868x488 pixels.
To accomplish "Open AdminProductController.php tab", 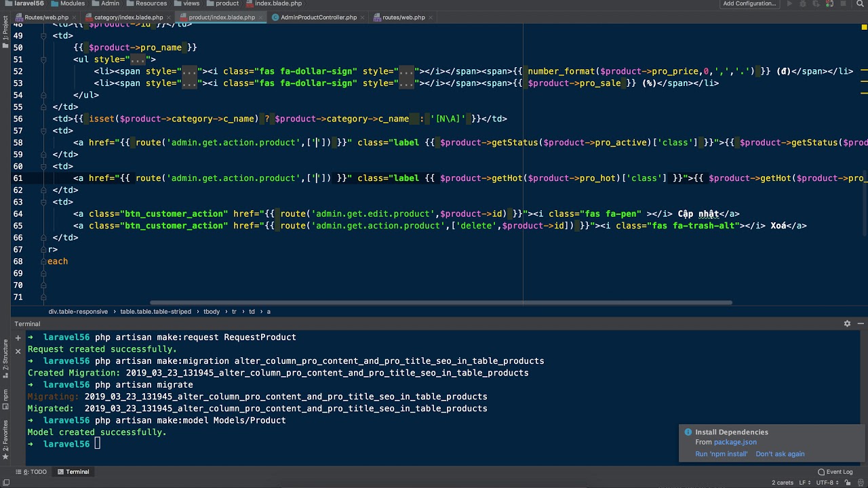I will point(318,18).
